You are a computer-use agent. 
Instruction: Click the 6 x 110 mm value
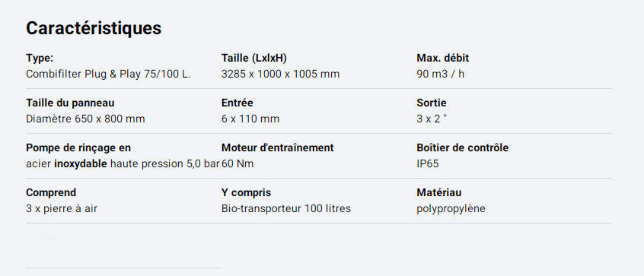pos(250,119)
